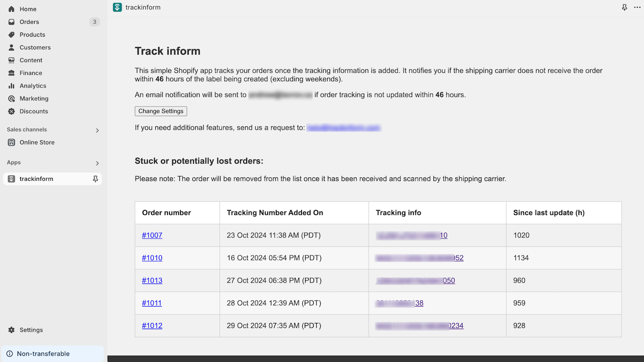Open the Content menu item
This screenshot has width=644, height=362.
click(x=31, y=60)
